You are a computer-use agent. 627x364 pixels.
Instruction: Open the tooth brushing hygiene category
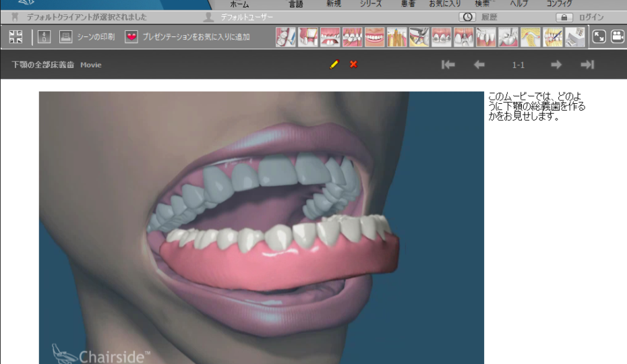tap(285, 37)
